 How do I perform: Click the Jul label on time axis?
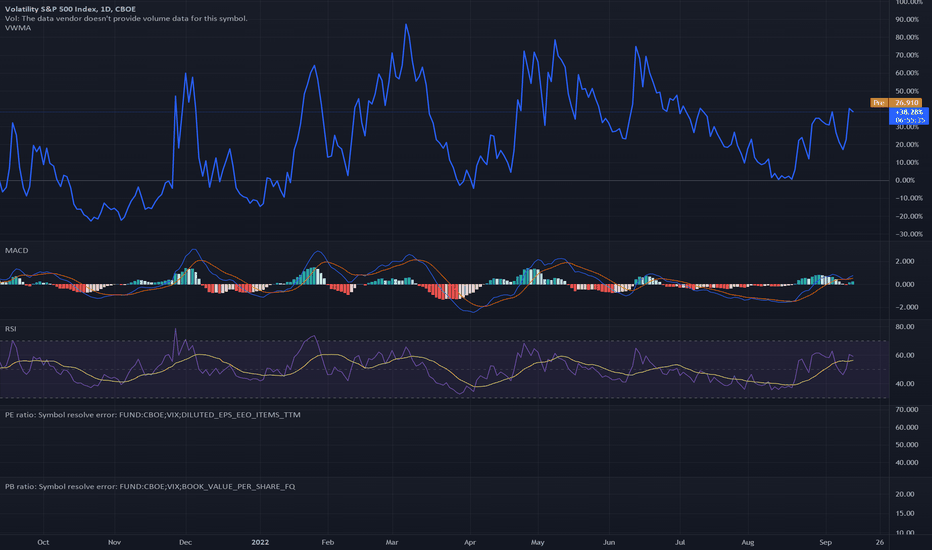click(680, 542)
